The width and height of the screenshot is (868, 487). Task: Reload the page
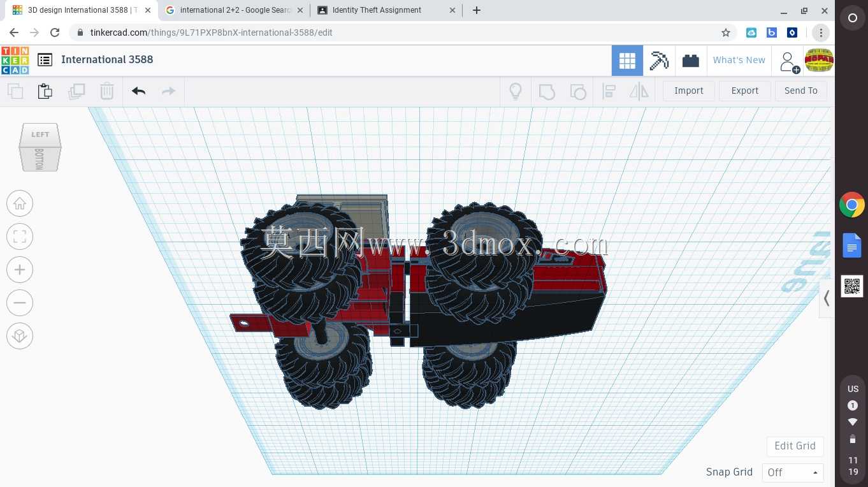pyautogui.click(x=55, y=33)
